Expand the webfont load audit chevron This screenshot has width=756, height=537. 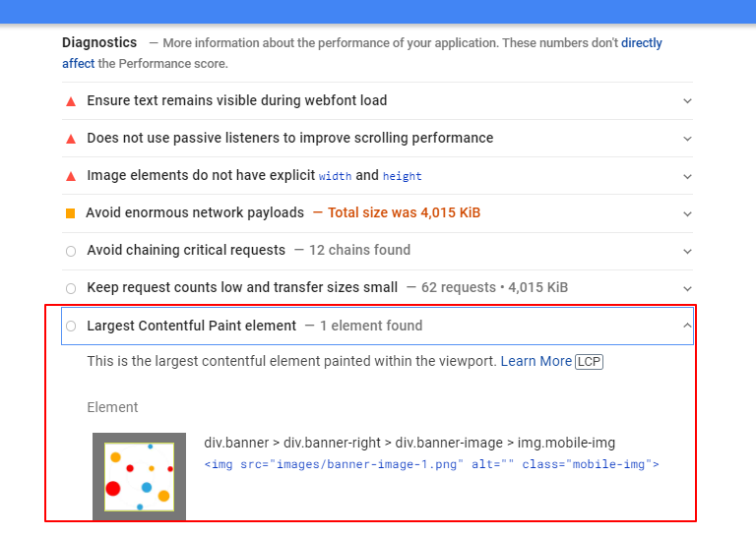687,101
